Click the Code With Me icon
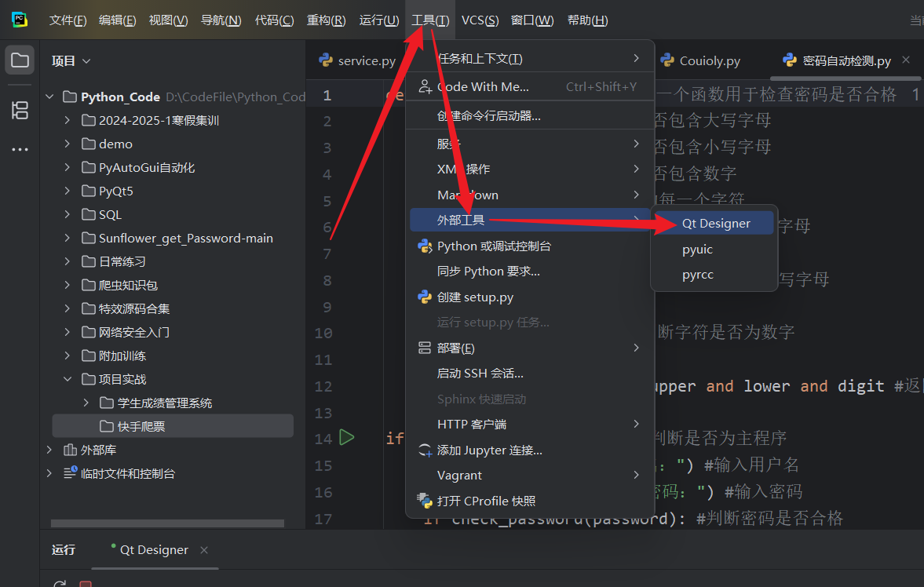Screen dimensions: 924x587 pos(425,86)
